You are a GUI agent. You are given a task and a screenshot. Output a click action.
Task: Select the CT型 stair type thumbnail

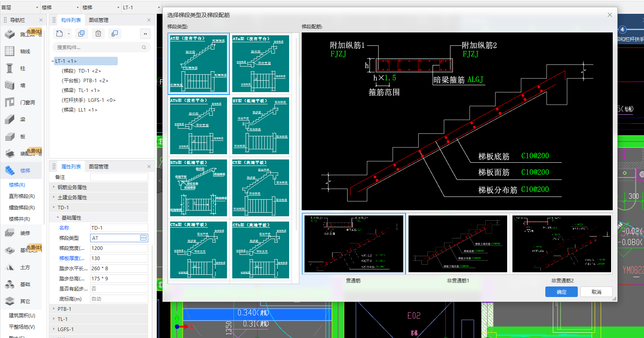click(x=261, y=188)
